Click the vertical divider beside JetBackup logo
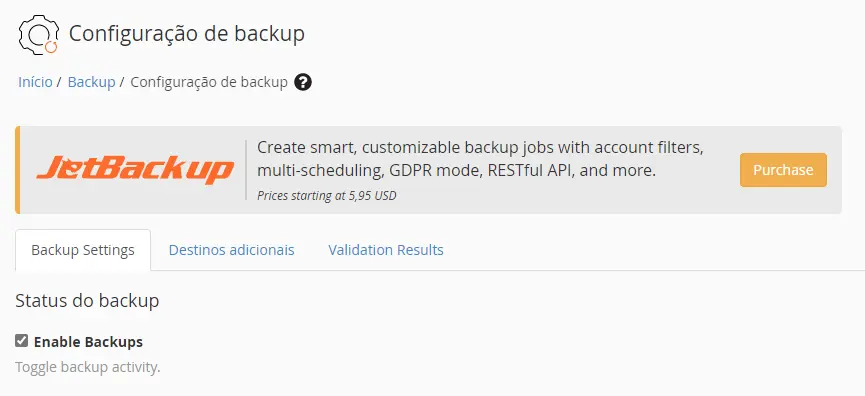 [x=246, y=170]
